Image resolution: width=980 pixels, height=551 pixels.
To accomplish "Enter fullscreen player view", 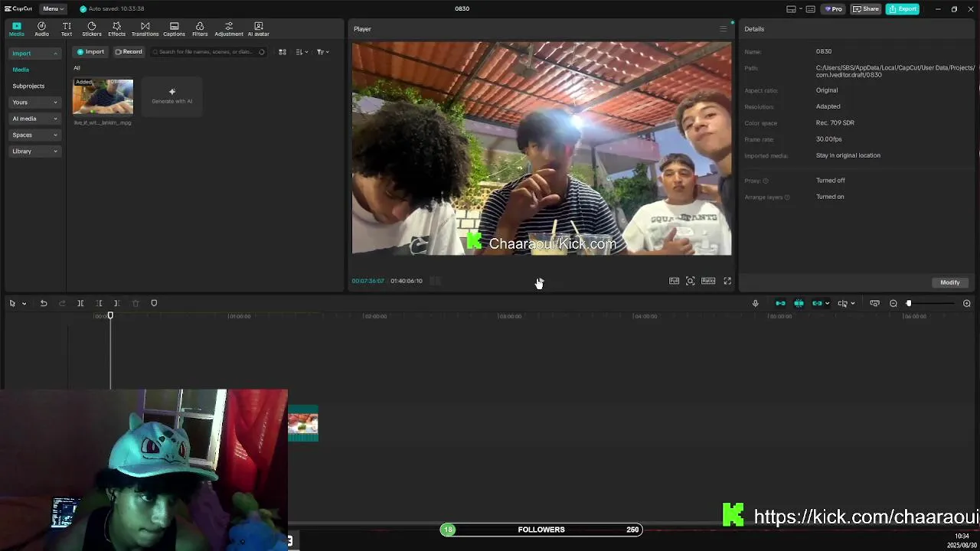I will point(727,281).
